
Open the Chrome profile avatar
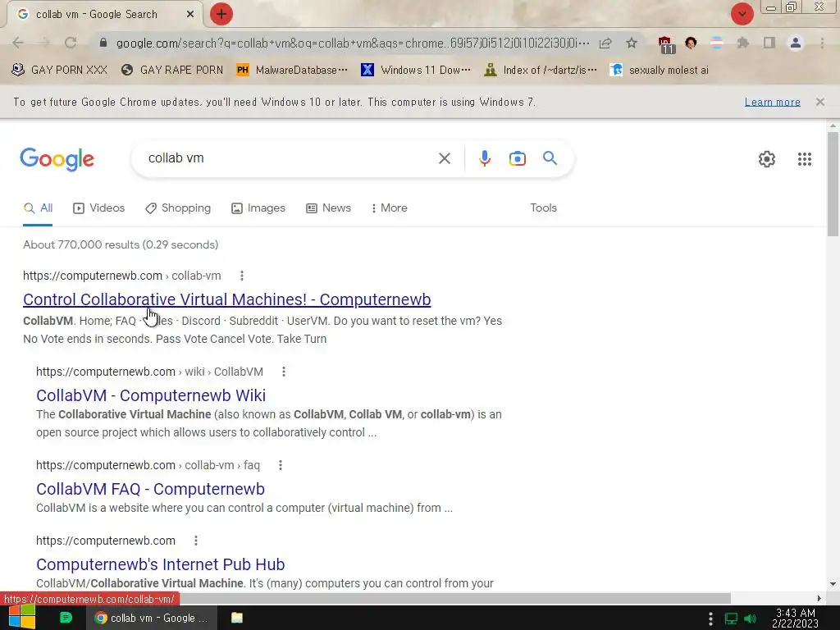click(x=796, y=43)
